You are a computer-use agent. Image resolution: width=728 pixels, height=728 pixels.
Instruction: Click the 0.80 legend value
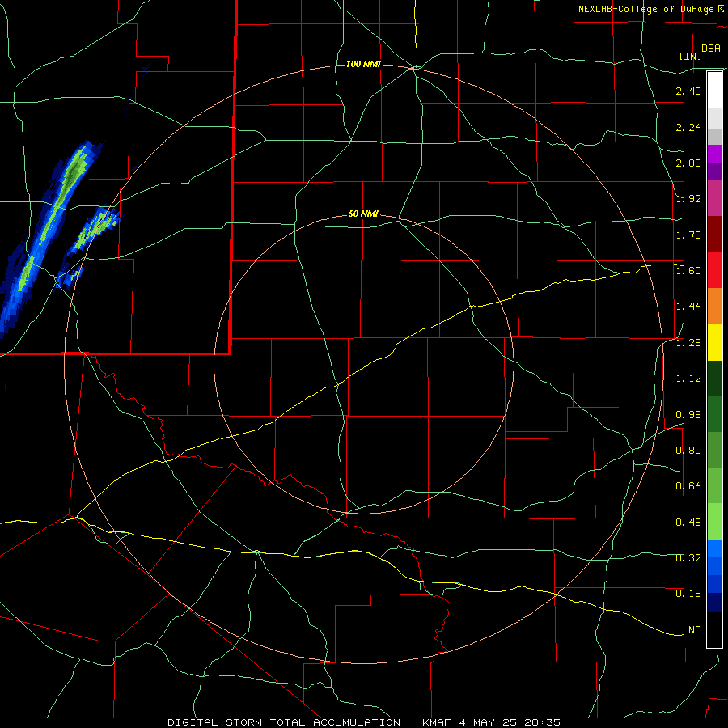688,451
